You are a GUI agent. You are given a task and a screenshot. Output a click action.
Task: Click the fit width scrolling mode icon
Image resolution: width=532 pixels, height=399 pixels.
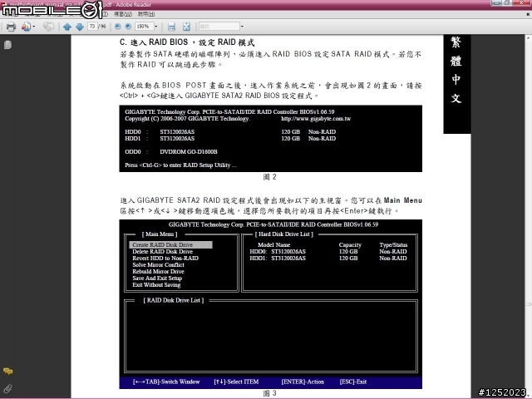tap(171, 27)
